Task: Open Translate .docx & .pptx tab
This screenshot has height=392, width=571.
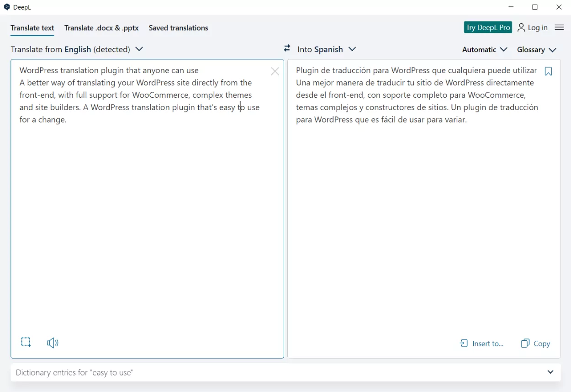Action: (101, 28)
